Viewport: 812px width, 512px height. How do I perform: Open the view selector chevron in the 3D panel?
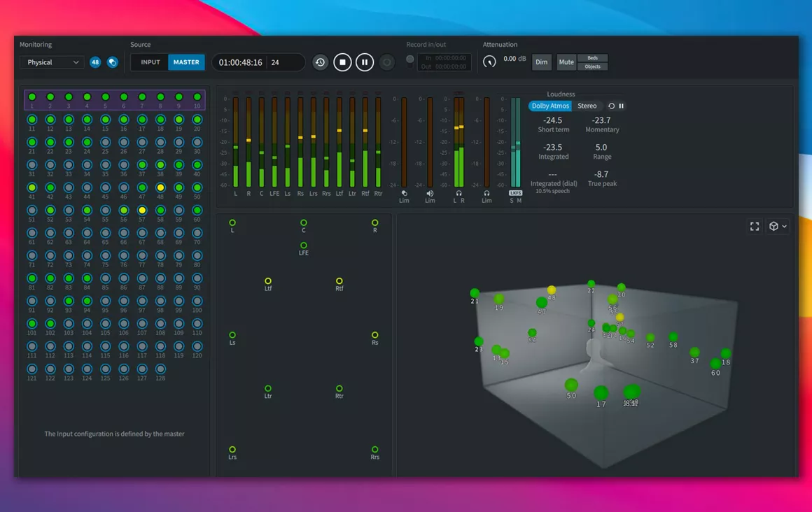click(x=783, y=226)
